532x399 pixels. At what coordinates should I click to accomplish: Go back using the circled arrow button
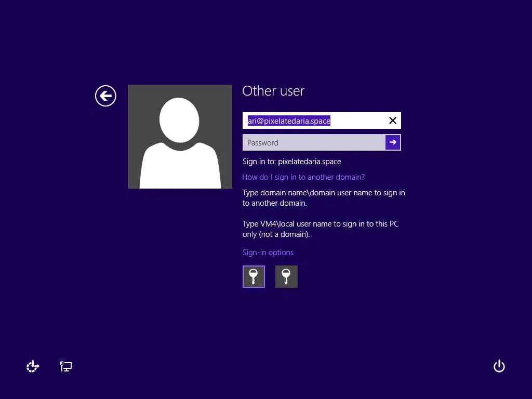(105, 96)
